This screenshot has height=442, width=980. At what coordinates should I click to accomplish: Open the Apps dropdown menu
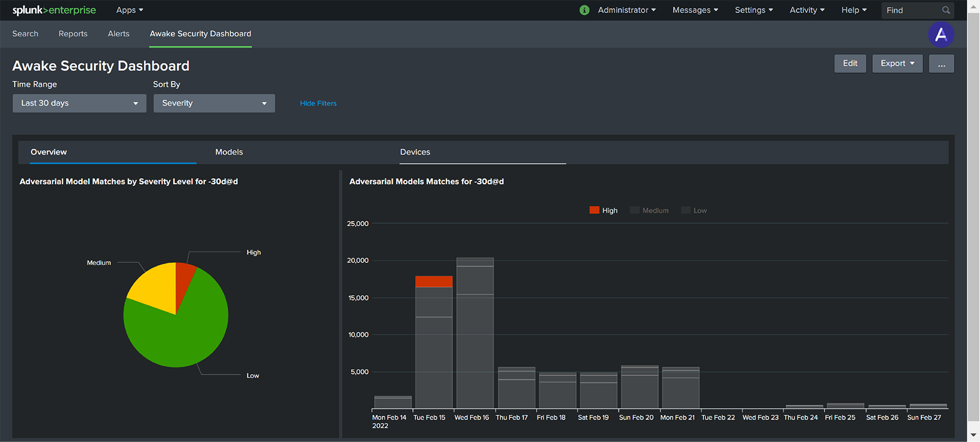pos(130,10)
